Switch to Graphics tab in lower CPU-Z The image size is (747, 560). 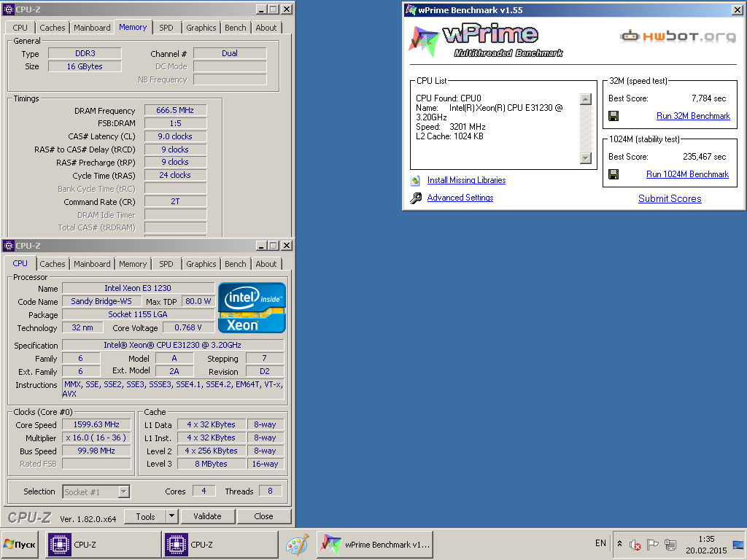[201, 264]
